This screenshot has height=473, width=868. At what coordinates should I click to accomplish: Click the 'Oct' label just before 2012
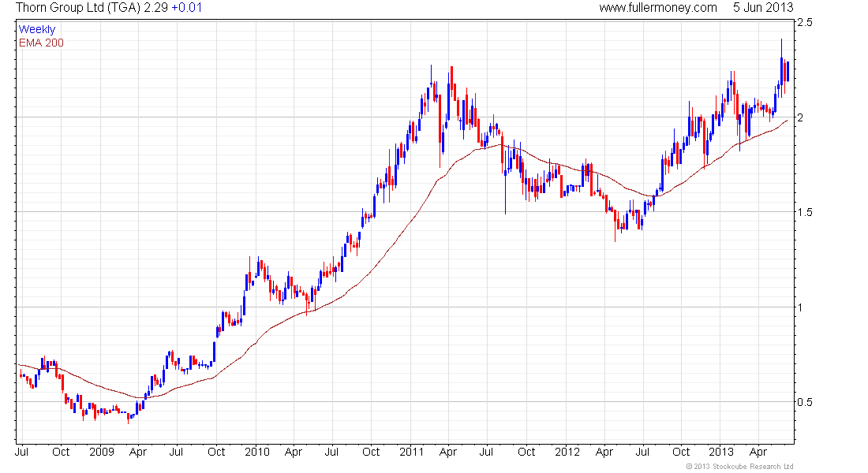coord(526,452)
